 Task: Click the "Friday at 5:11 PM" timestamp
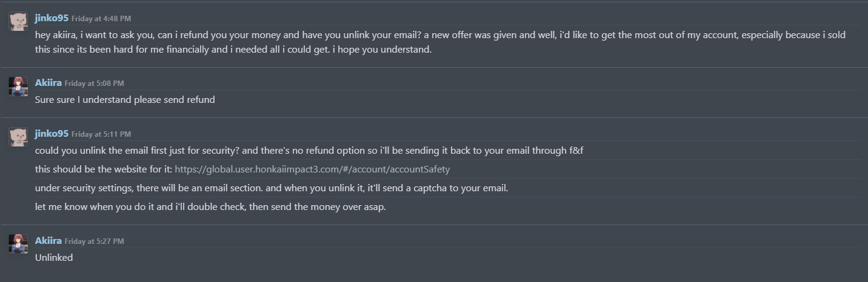101,134
